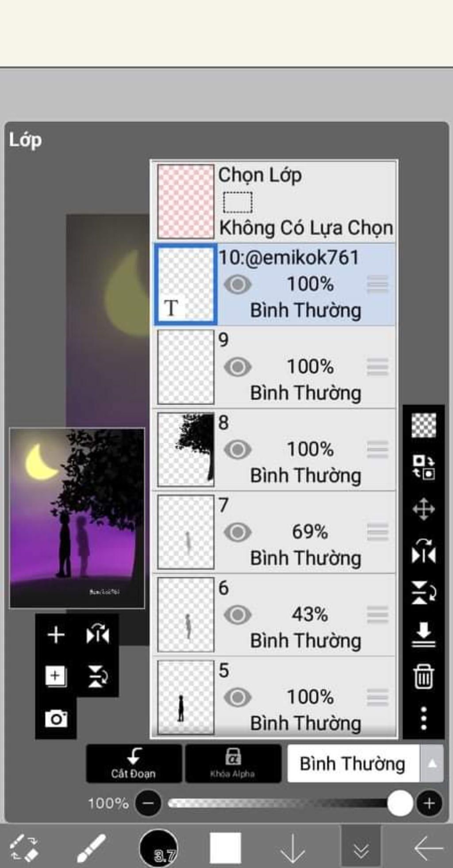453x868 pixels.
Task: Expand blend mode list with the triangle arrow
Action: coord(432,764)
